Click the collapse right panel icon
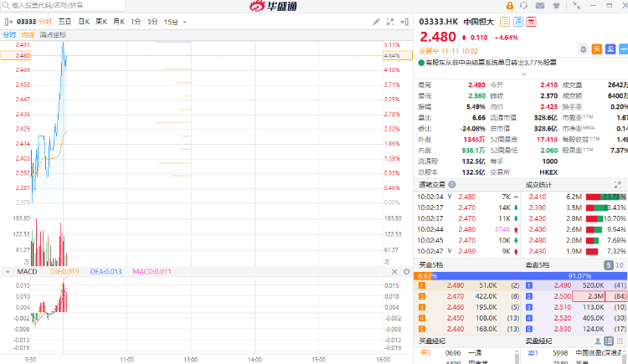Viewport: 628px width, 364px height. [404, 22]
